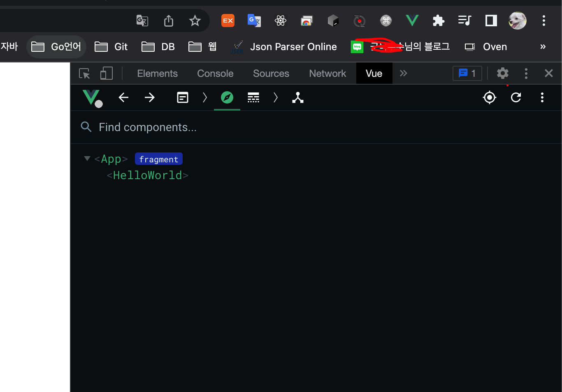Viewport: 562px width, 392px height.
Task: Open the DB bookmark folder
Action: [158, 47]
